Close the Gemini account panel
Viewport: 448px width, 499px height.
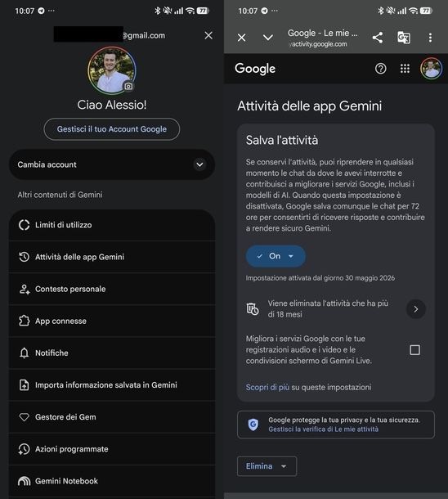click(x=208, y=35)
